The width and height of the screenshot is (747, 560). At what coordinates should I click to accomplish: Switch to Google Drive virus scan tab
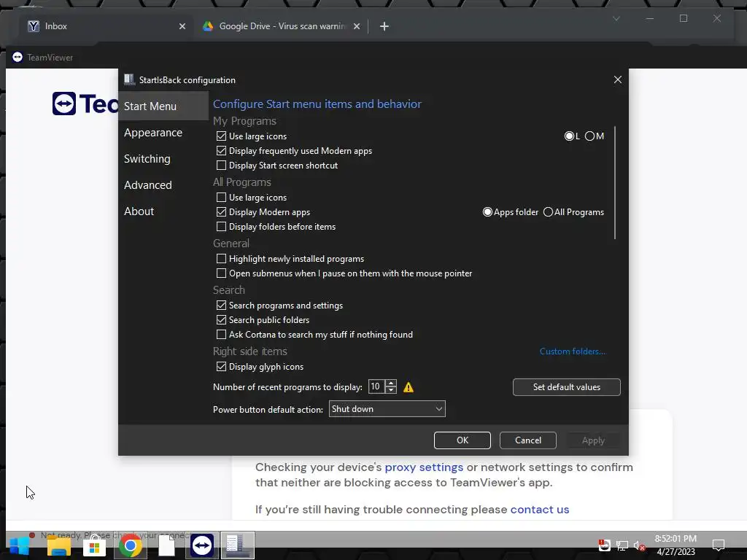pos(281,26)
